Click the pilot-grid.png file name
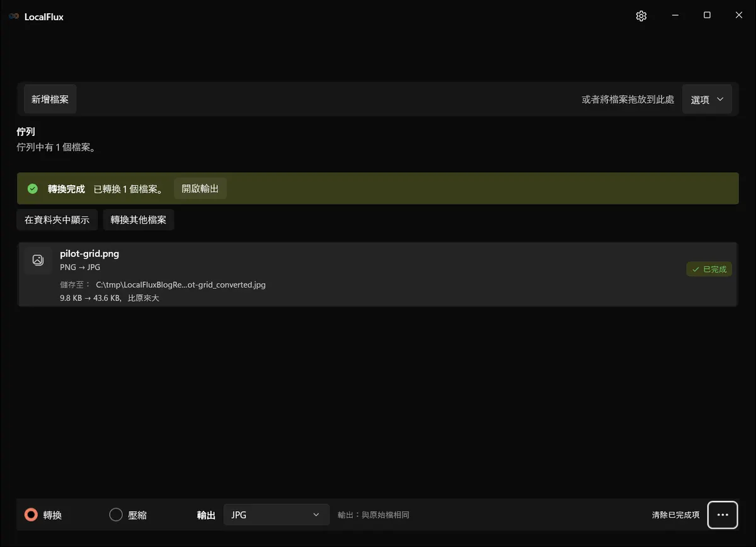 click(x=89, y=254)
